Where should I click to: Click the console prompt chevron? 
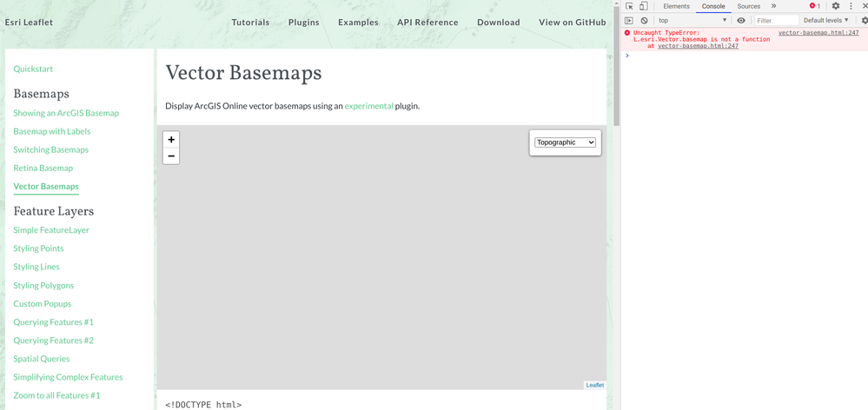[627, 56]
